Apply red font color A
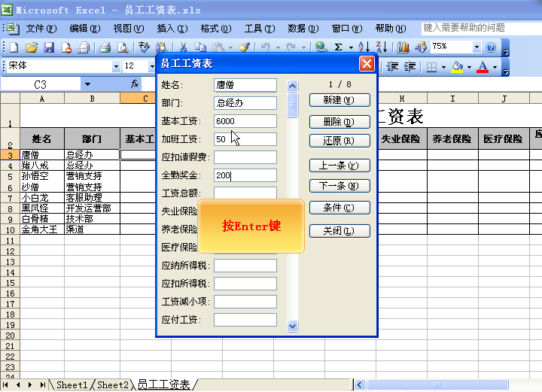The image size is (542, 392). [483, 66]
